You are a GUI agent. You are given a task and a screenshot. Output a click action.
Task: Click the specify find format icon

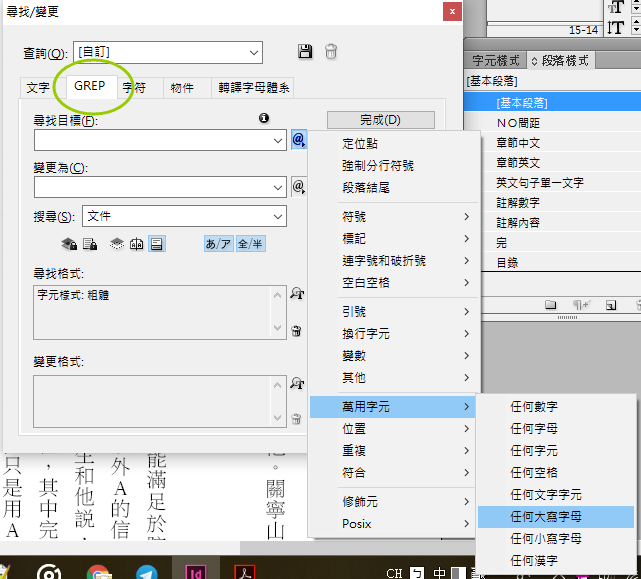[296, 294]
